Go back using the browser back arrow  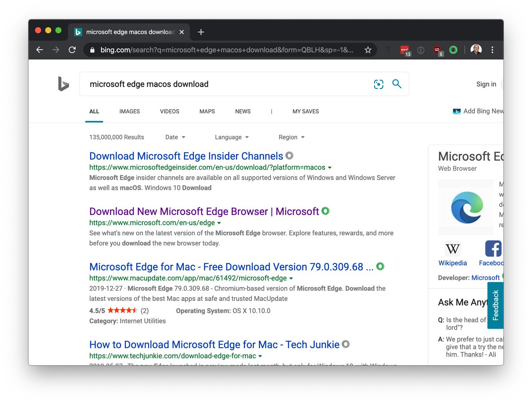pyautogui.click(x=39, y=50)
